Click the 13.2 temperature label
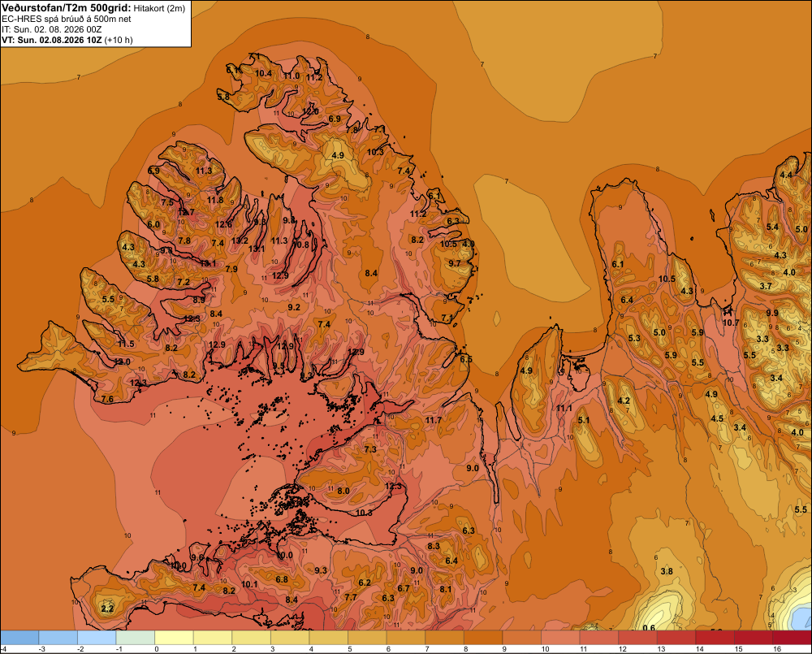The height and width of the screenshot is (654, 812). (x=240, y=240)
